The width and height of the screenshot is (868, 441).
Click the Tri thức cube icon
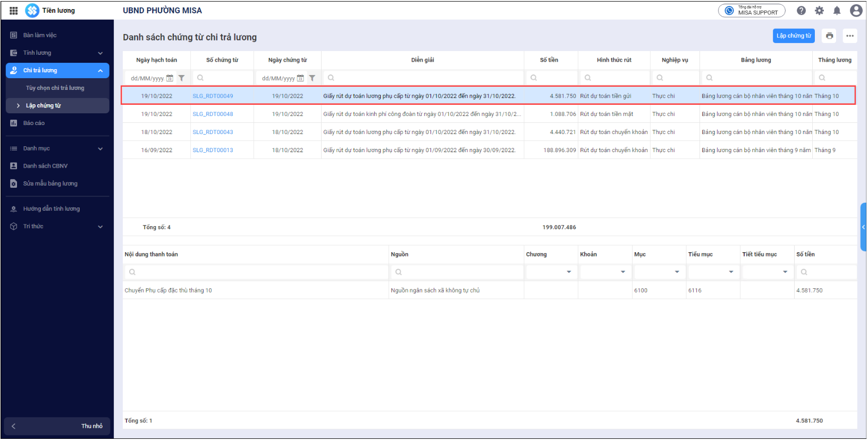(x=14, y=226)
